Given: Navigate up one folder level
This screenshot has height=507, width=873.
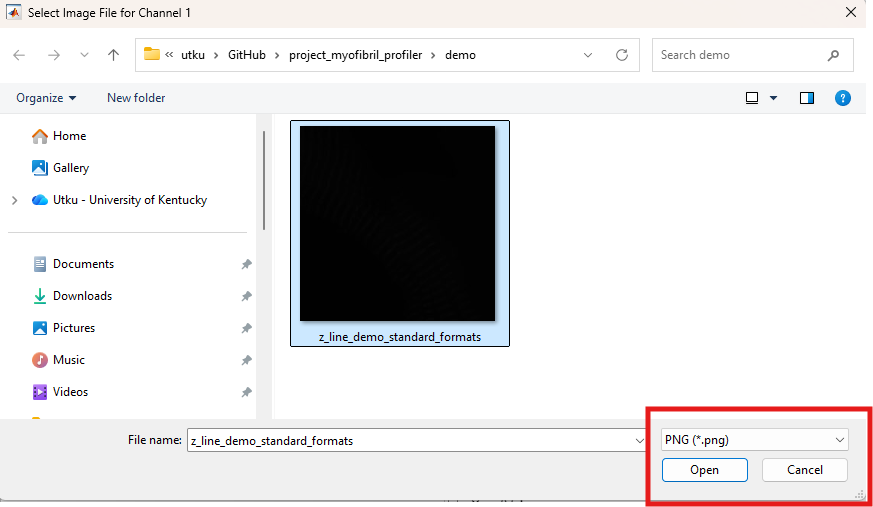Looking at the screenshot, I should point(114,55).
